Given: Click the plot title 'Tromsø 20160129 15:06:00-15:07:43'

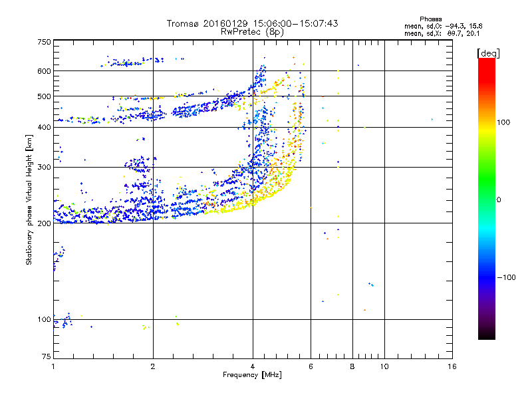Looking at the screenshot, I should point(252,23).
